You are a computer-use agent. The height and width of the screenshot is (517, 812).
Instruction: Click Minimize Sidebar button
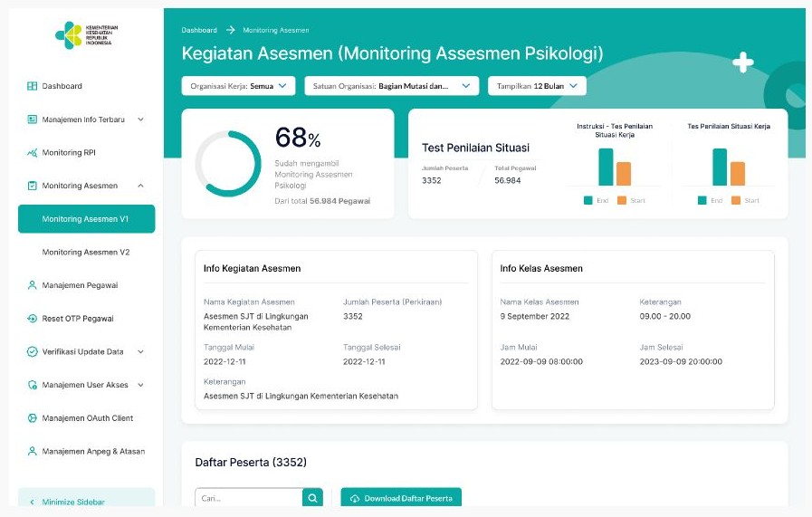[87, 498]
